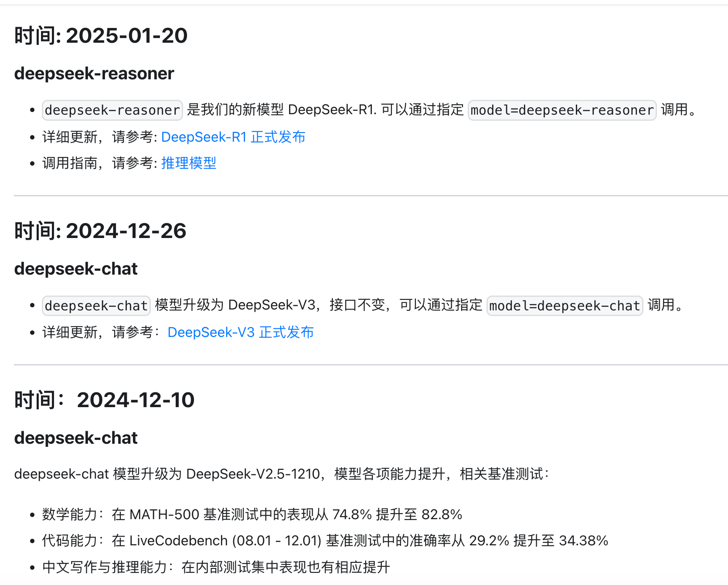Image resolution: width=728 pixels, height=585 pixels.
Task: Click the "数学能力" MATH-500 bullet
Action: [252, 514]
